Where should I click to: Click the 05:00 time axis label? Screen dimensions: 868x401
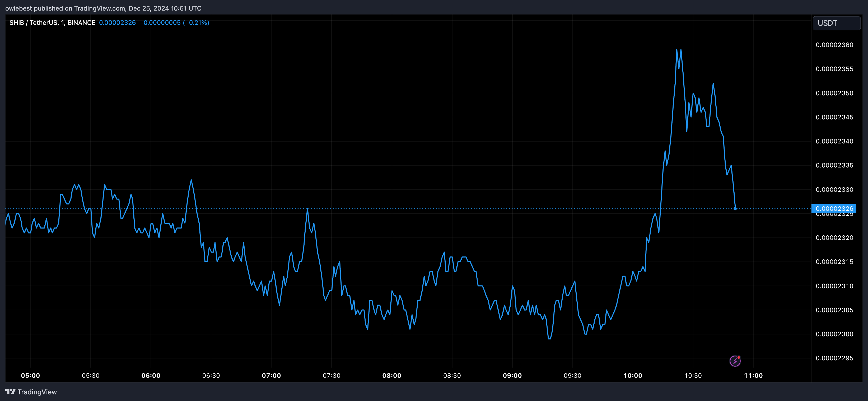point(30,375)
